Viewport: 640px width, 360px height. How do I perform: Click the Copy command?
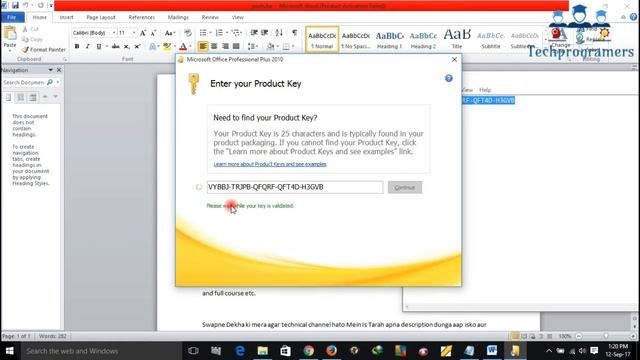(33, 39)
